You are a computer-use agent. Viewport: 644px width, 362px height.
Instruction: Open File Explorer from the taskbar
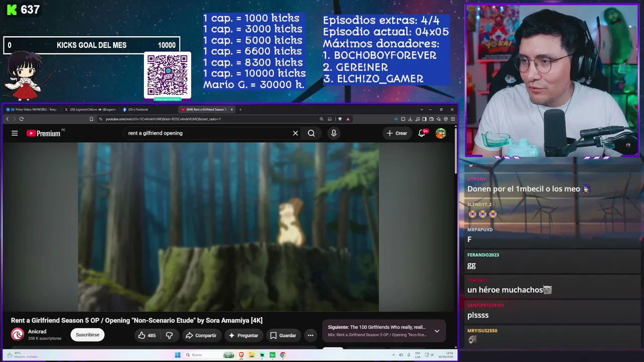tap(252, 355)
